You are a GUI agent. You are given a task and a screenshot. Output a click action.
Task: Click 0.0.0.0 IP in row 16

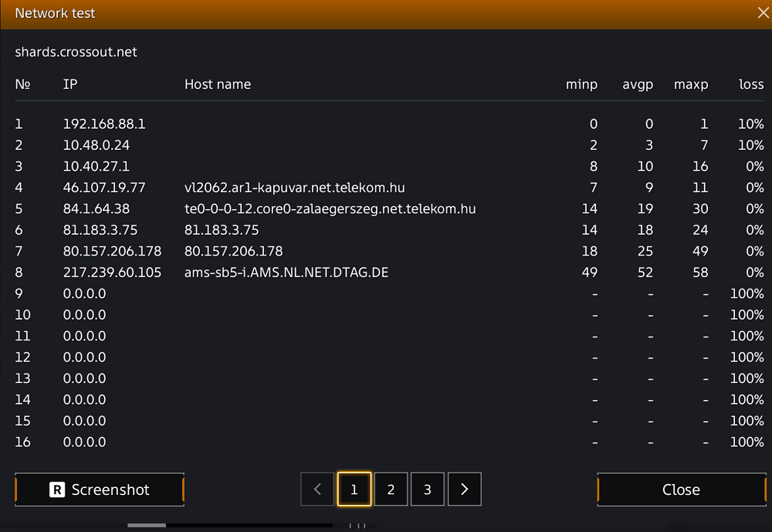click(84, 442)
